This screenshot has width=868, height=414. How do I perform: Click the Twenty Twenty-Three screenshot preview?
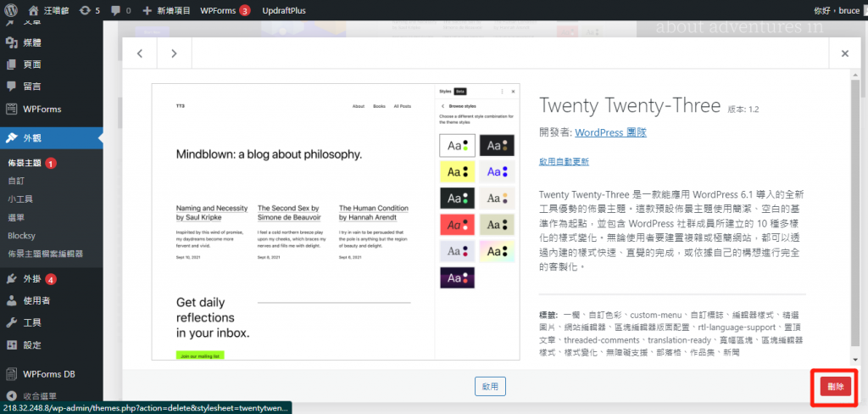336,221
